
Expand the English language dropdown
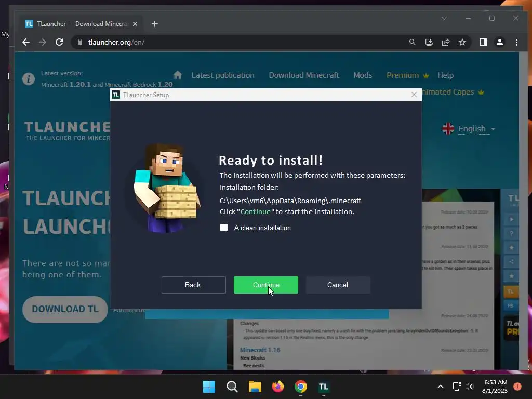pyautogui.click(x=469, y=129)
